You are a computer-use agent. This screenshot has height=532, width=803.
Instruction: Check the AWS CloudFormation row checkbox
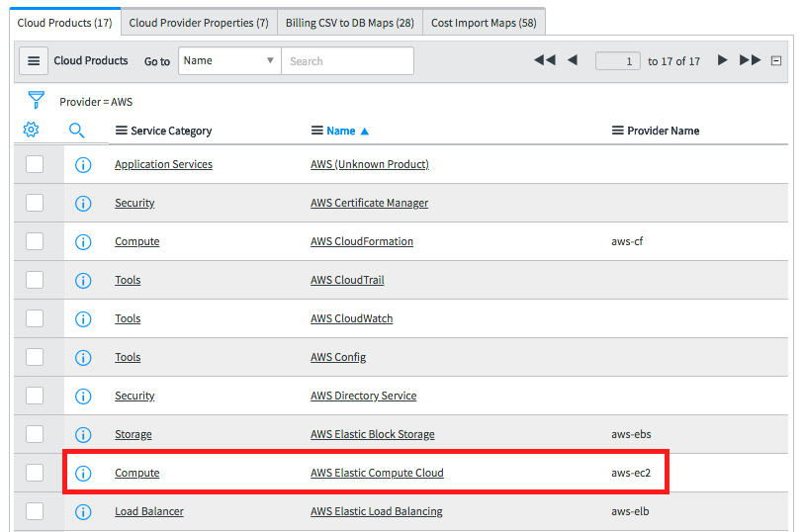(x=35, y=241)
